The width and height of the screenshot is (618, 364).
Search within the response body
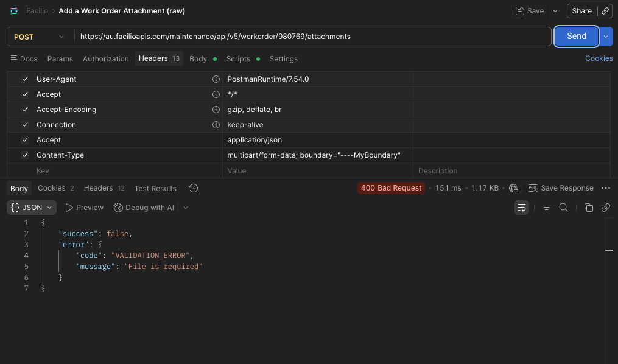click(x=564, y=208)
